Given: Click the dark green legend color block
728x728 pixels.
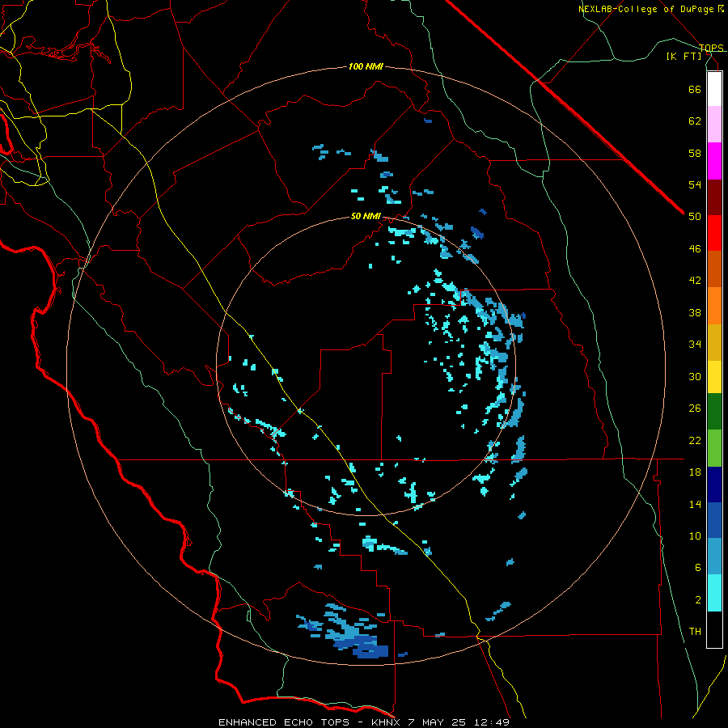Looking at the screenshot, I should 714,412.
